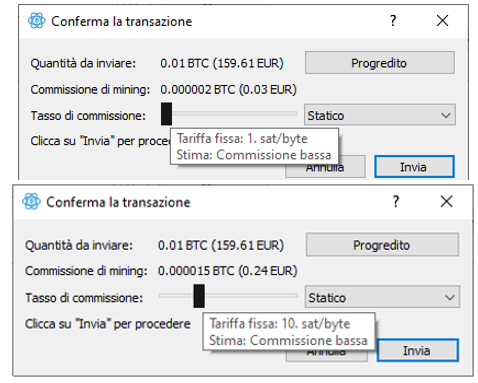Close the dialog showing the 0.24 EUR mining fee
This screenshot has height=383, width=478.
(446, 201)
